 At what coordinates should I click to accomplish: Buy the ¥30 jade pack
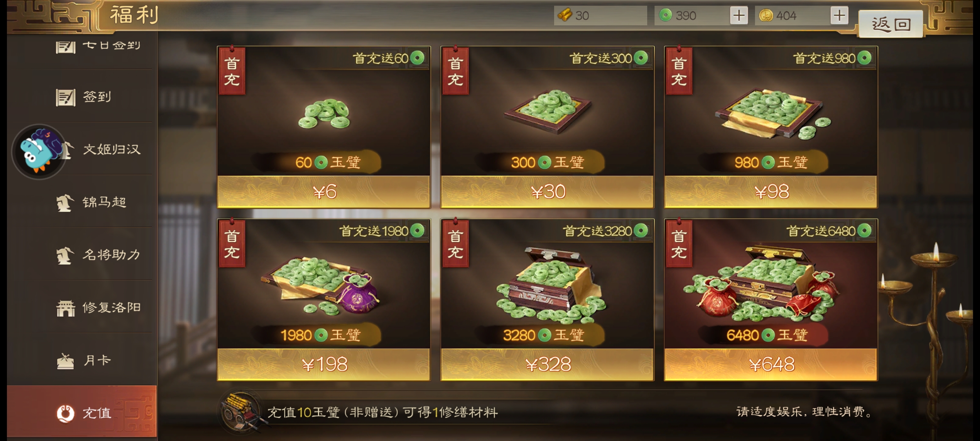[547, 192]
